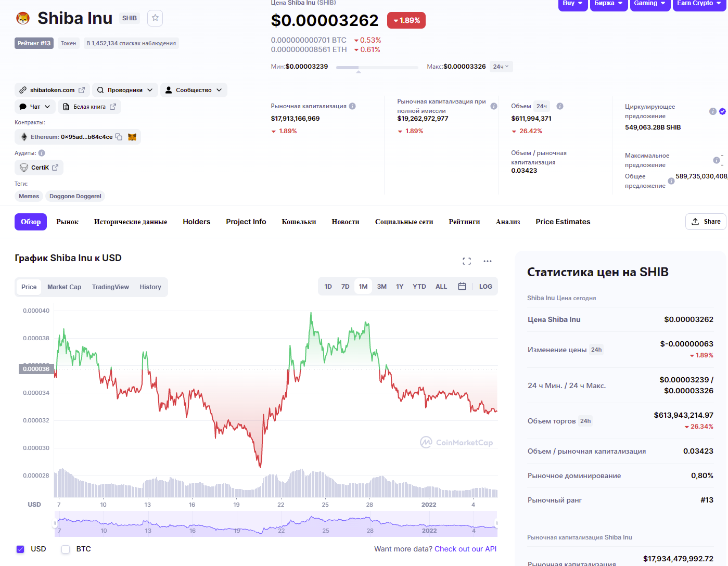
Task: Set chart range to 7D
Action: pyautogui.click(x=346, y=287)
